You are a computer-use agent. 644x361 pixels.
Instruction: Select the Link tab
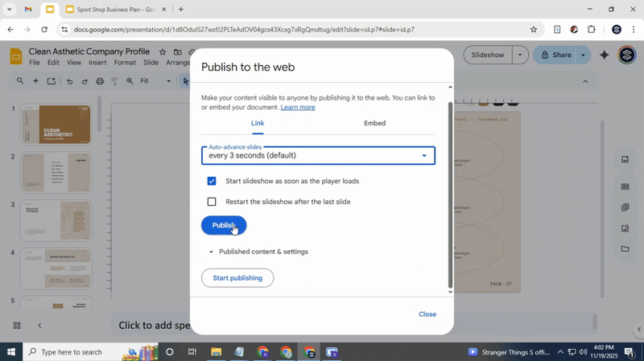(x=258, y=123)
